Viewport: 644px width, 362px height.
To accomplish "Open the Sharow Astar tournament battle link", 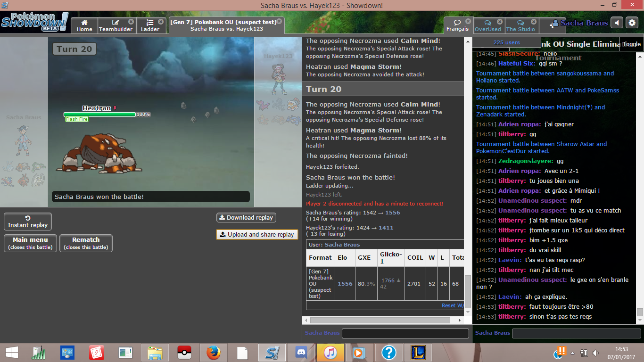I will 541,148.
